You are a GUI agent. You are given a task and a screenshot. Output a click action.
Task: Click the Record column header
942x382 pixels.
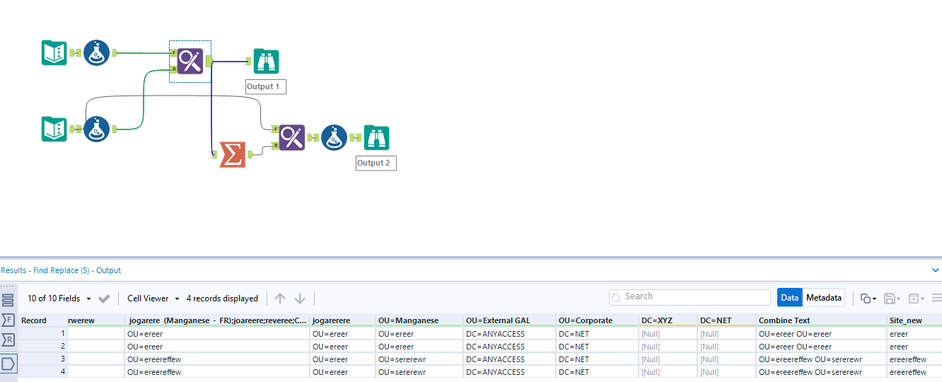tap(43, 321)
